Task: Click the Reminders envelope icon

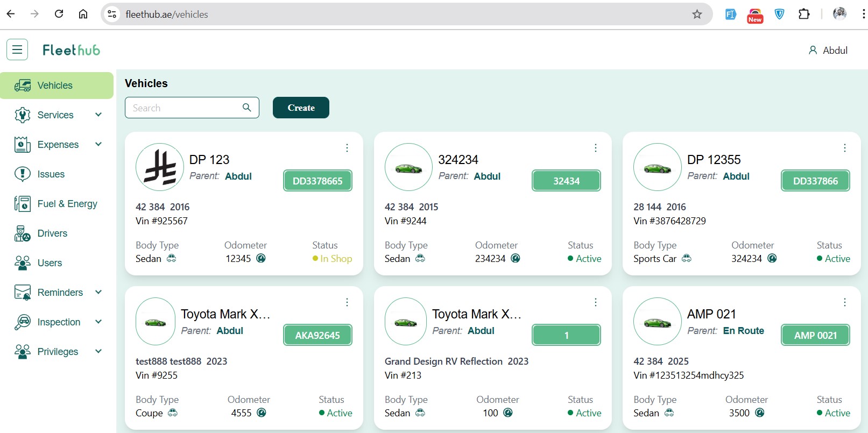Action: 23,293
